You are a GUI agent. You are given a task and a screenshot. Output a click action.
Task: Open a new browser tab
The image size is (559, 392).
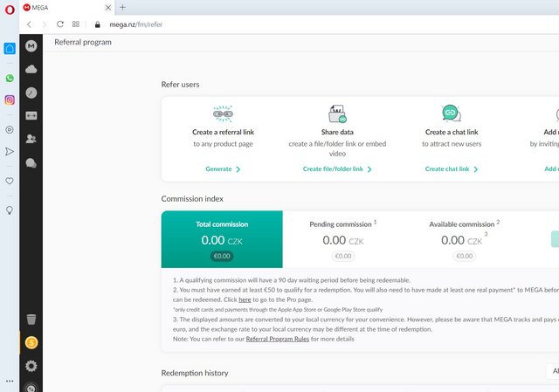[x=122, y=7]
